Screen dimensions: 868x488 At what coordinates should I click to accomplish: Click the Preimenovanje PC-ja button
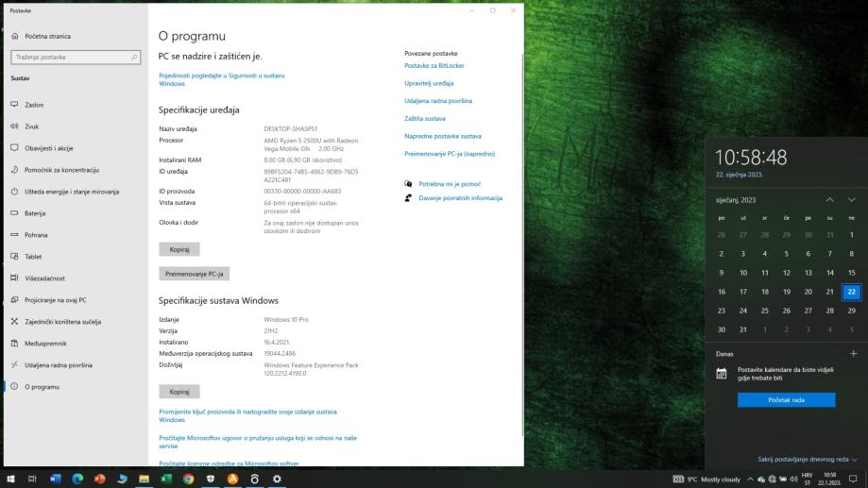click(x=195, y=274)
